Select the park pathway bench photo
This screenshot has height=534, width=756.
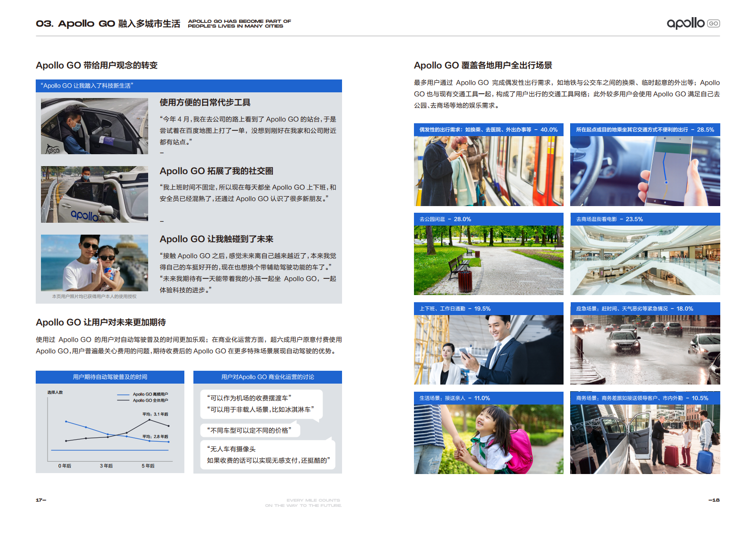point(488,260)
